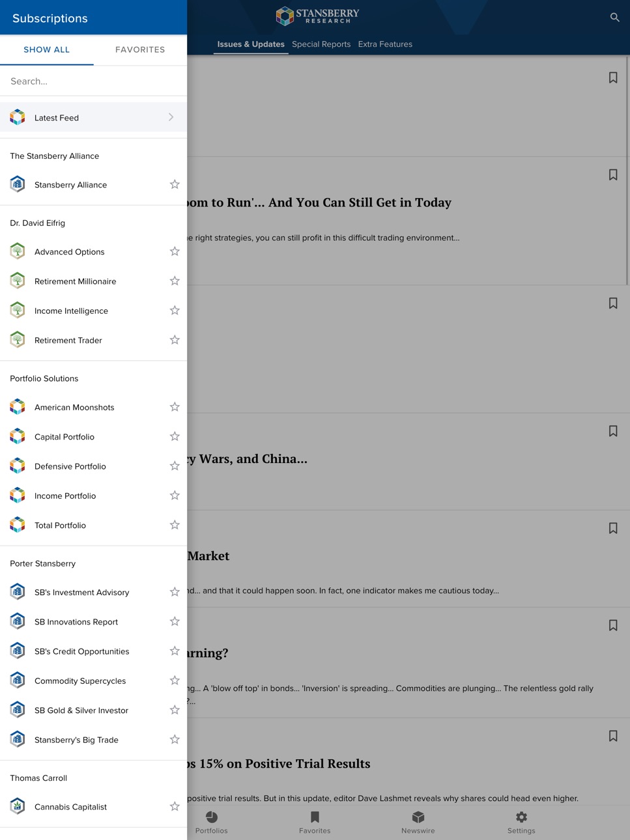Click the Defensive Portfolio hexagon icon

click(18, 466)
